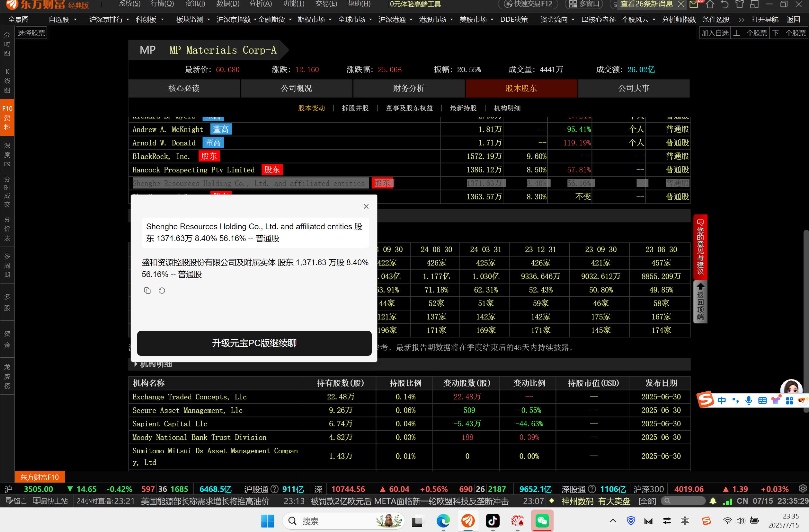Image resolution: width=809 pixels, height=532 pixels.
Task: Jump to the 拆股并股 section
Action: [355, 108]
